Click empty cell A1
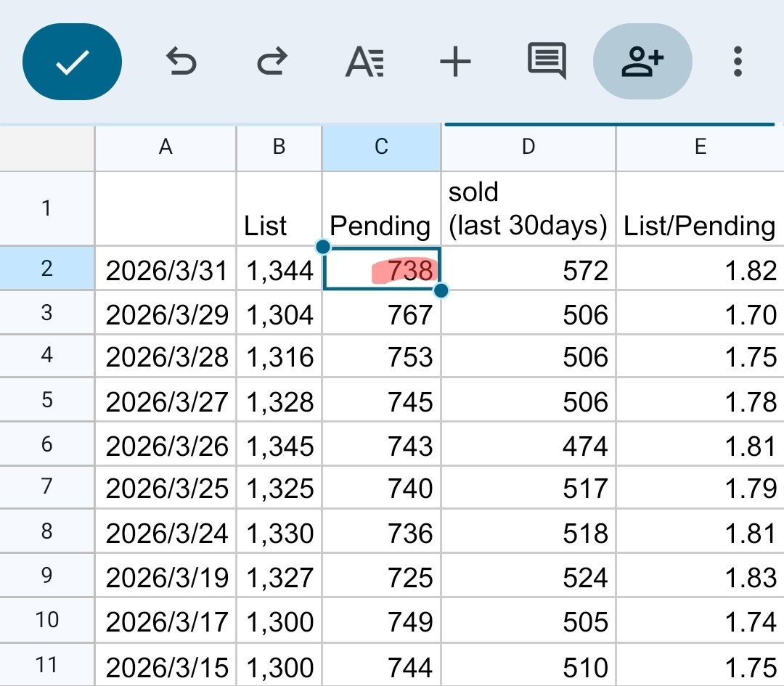Screen dimensions: 784x686 coord(166,208)
